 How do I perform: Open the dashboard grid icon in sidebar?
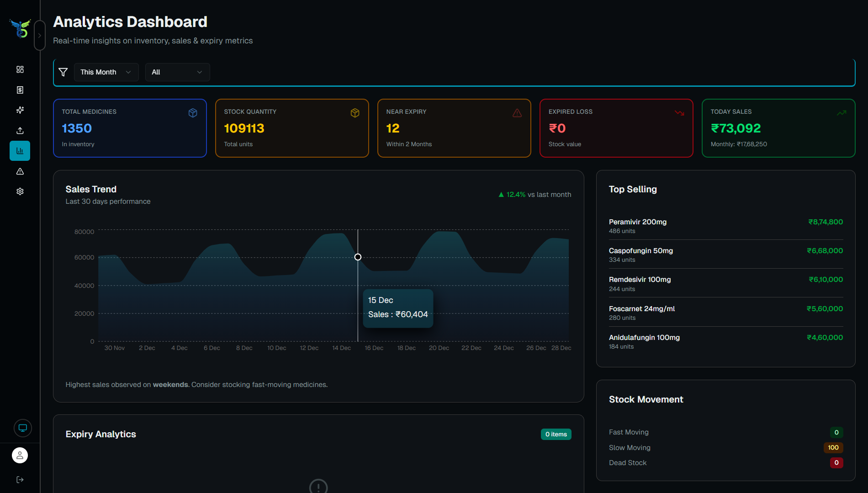(20, 69)
